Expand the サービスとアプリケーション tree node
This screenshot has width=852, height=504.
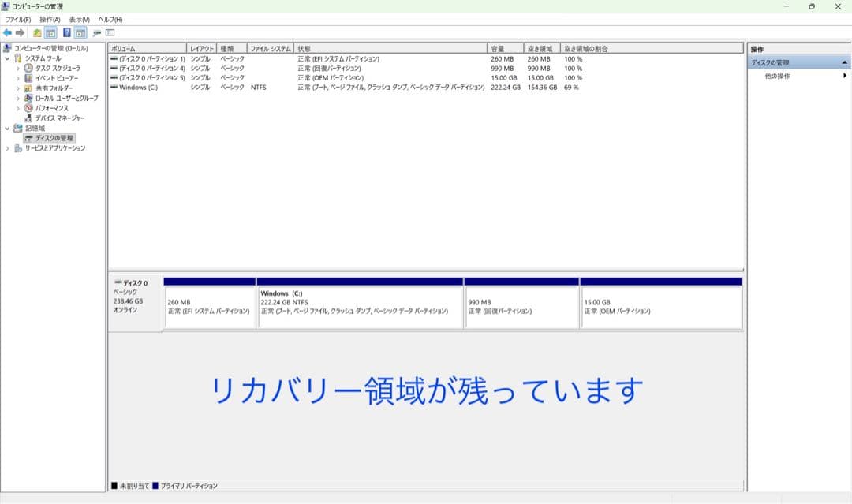(7, 148)
